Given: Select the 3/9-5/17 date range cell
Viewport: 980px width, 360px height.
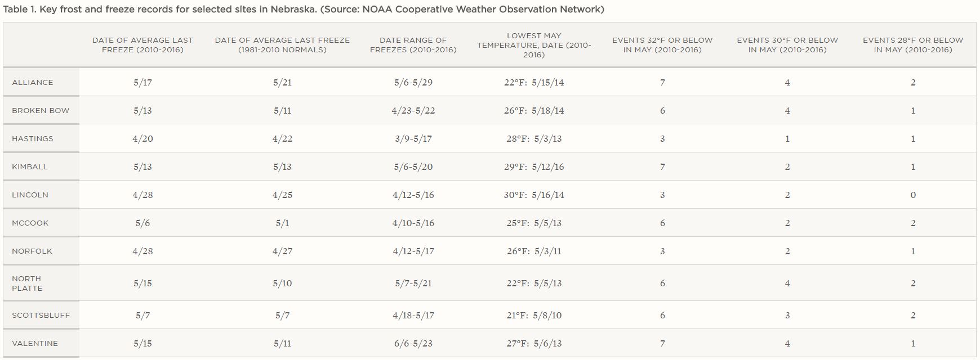Looking at the screenshot, I should click(x=413, y=138).
